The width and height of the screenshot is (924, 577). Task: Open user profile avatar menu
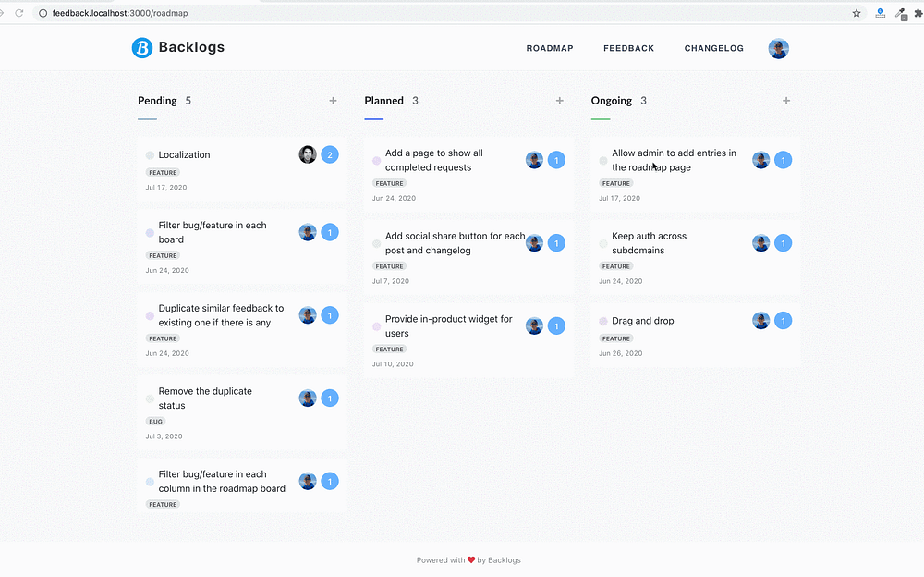pos(778,48)
